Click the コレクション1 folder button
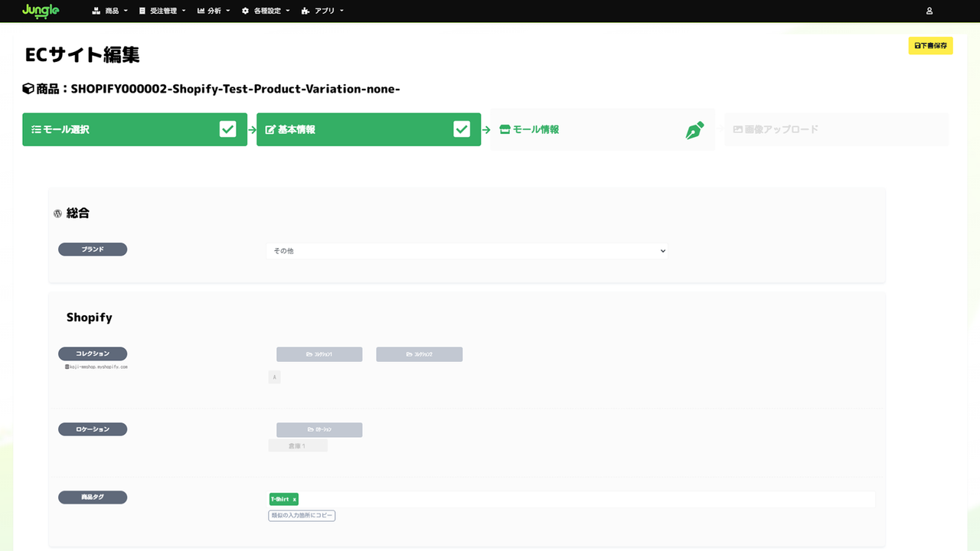980x551 pixels. pyautogui.click(x=319, y=354)
